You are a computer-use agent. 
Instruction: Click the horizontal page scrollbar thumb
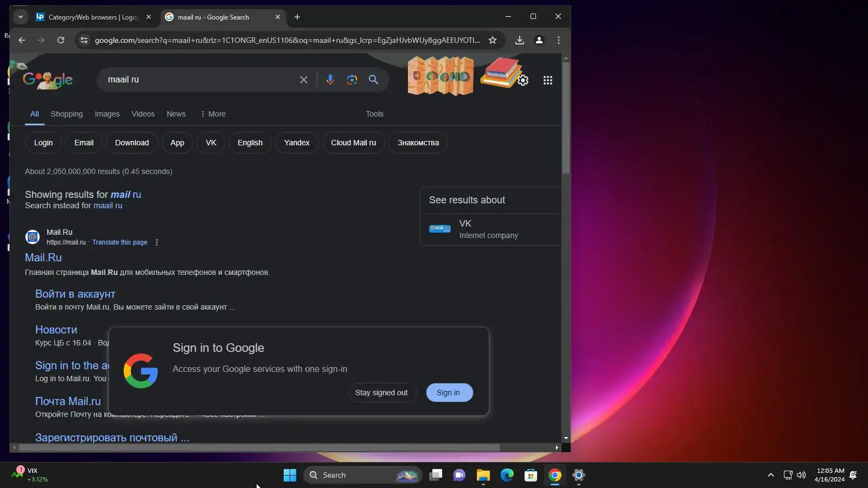pyautogui.click(x=259, y=448)
